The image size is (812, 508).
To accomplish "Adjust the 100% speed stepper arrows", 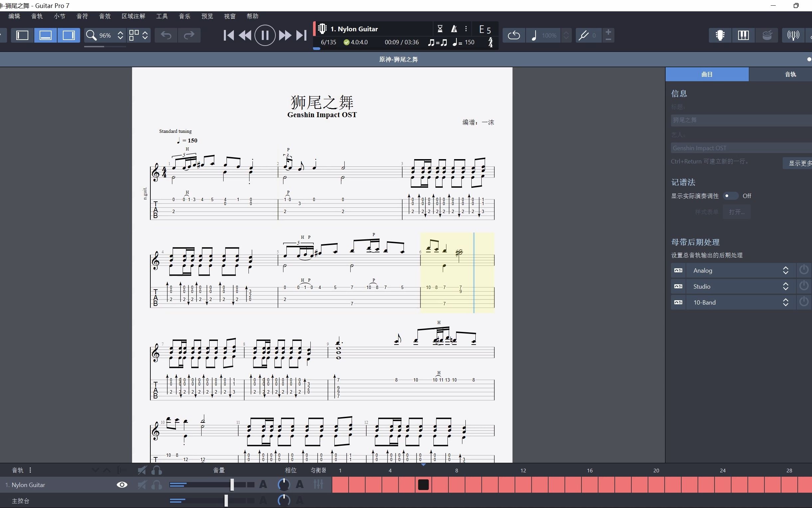I will [566, 35].
